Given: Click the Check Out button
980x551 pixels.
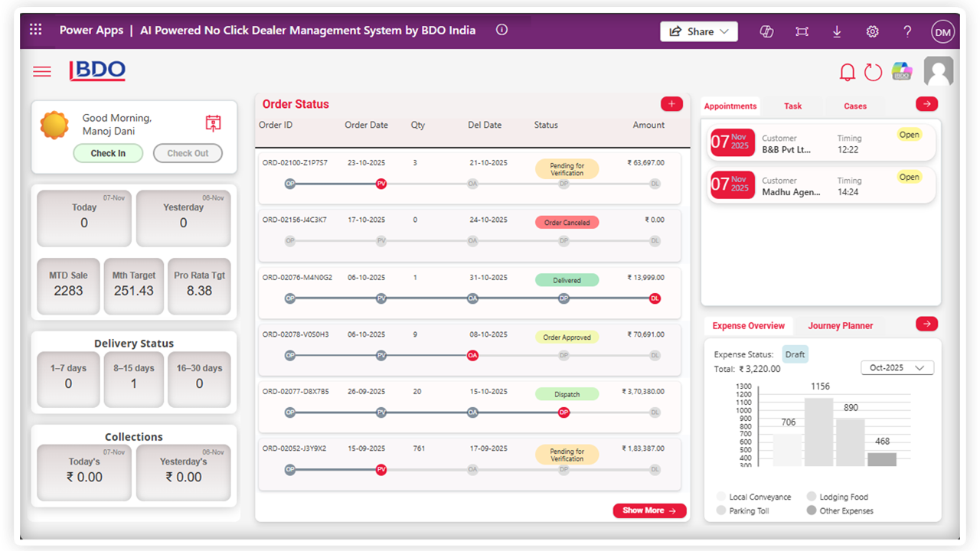Looking at the screenshot, I should 188,153.
